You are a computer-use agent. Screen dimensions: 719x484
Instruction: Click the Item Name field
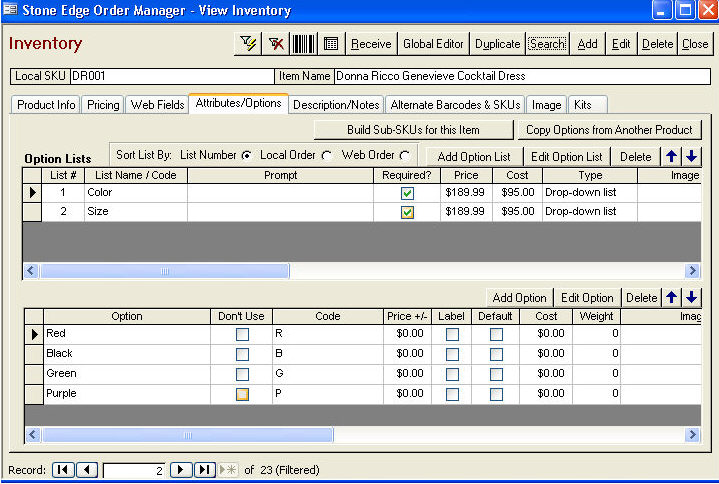(x=522, y=76)
